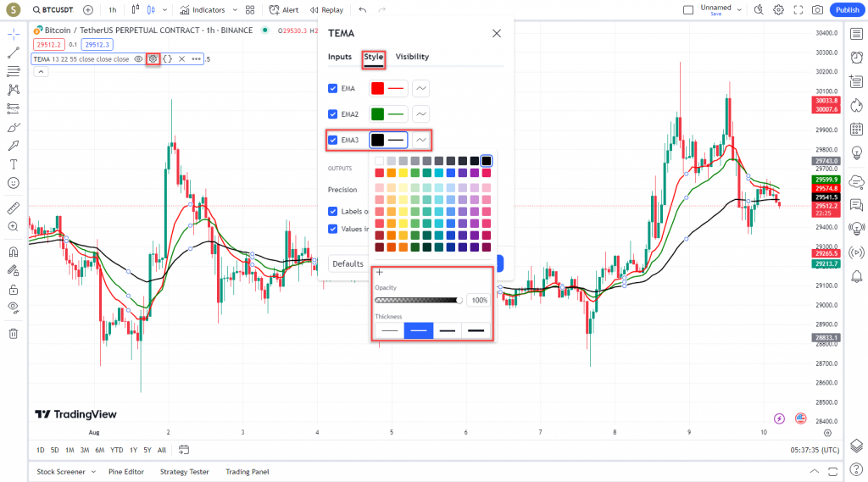The width and height of the screenshot is (868, 482).
Task: Open the Defaults dropdown in TEMA dialog
Action: 348,264
